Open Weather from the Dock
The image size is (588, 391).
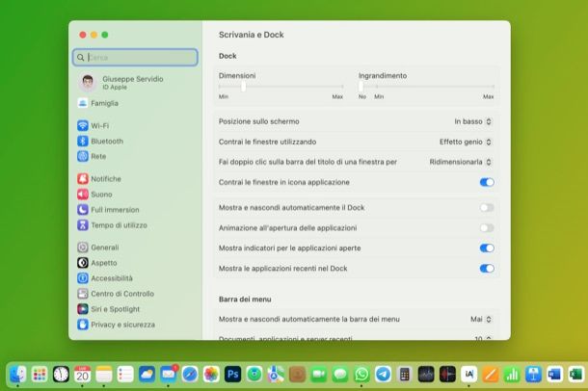coord(147,374)
